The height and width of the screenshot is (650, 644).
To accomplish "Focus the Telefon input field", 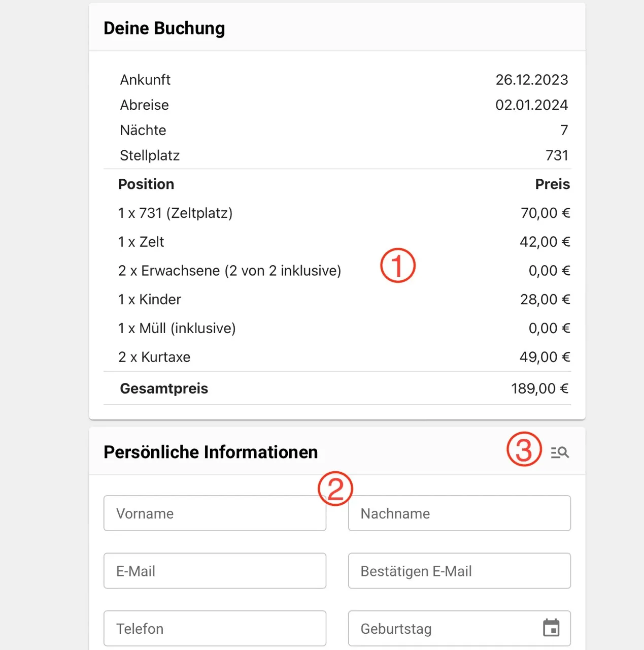I will tap(215, 629).
